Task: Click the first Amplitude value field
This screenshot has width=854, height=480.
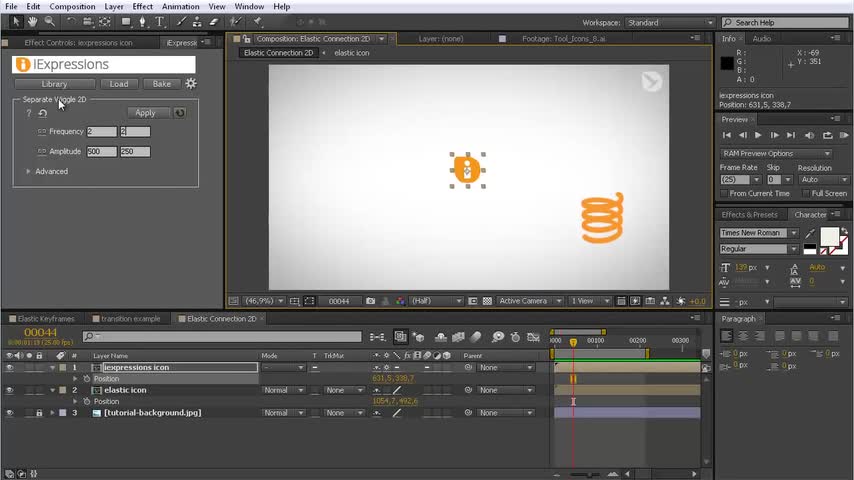Action: tap(101, 151)
